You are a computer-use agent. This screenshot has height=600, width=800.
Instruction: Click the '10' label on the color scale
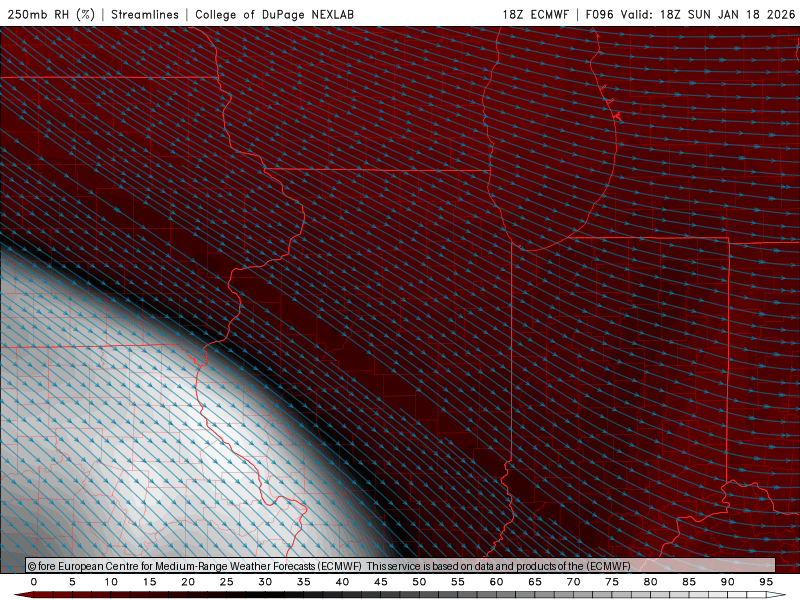(x=111, y=582)
